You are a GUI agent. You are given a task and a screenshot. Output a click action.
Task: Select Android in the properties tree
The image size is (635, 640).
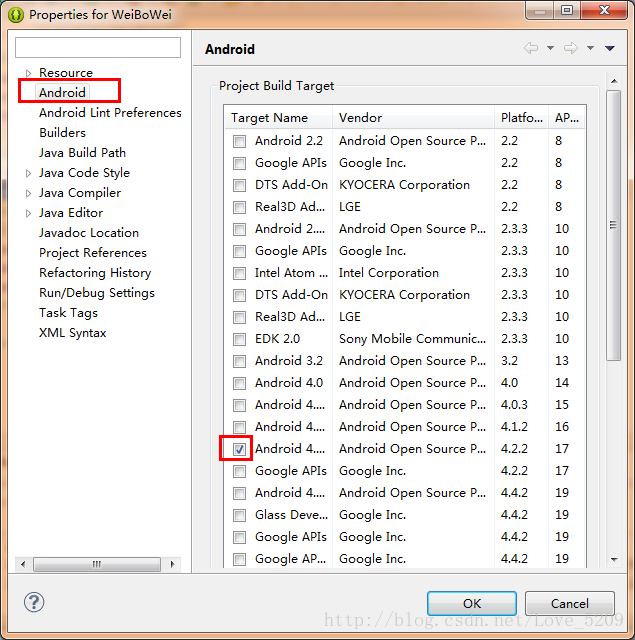point(62,93)
